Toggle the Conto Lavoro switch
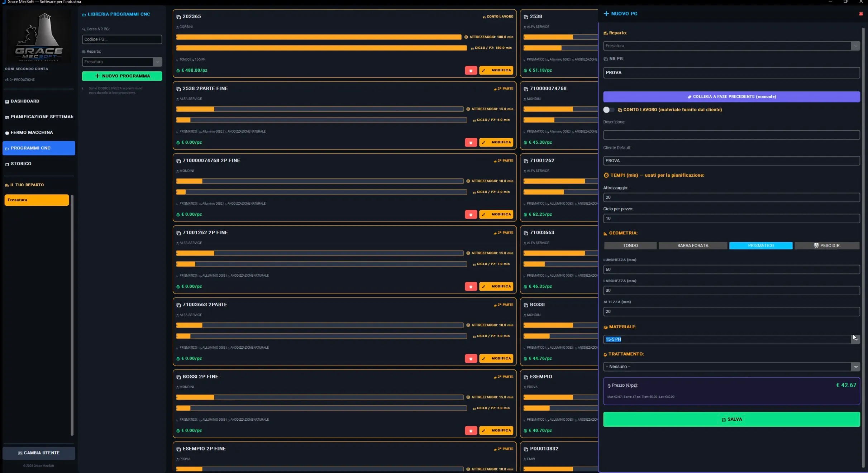The height and width of the screenshot is (473, 868). (x=609, y=110)
